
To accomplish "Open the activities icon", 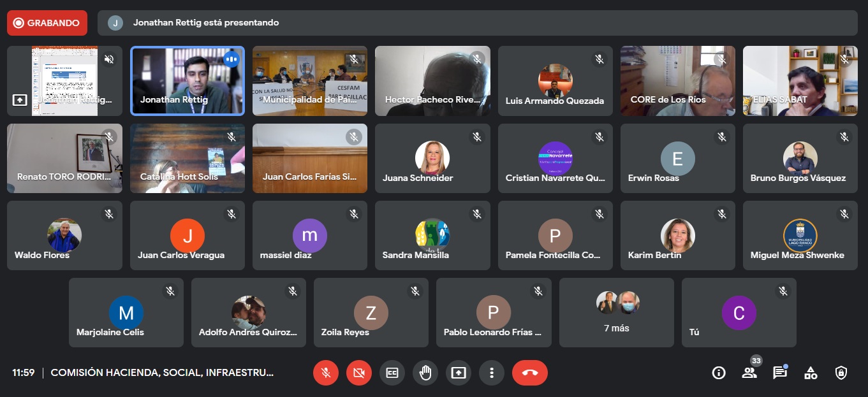I will tap(811, 373).
